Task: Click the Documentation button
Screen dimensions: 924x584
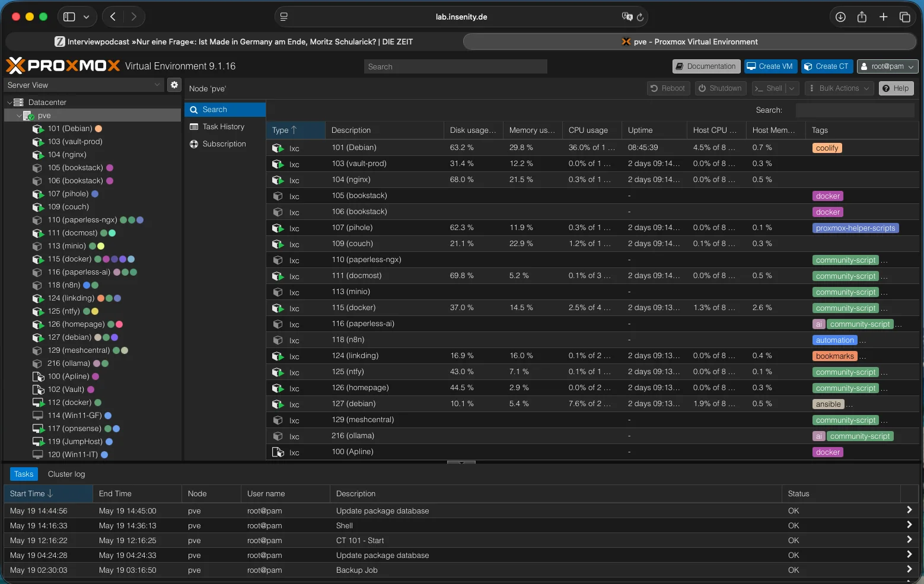Action: [706, 66]
